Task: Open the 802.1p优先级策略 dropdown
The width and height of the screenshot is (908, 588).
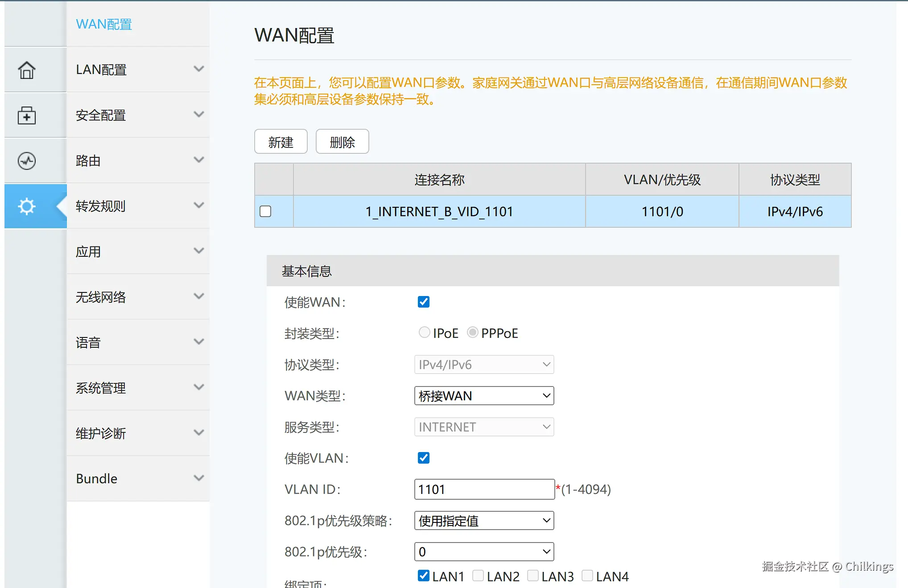Action: tap(484, 520)
